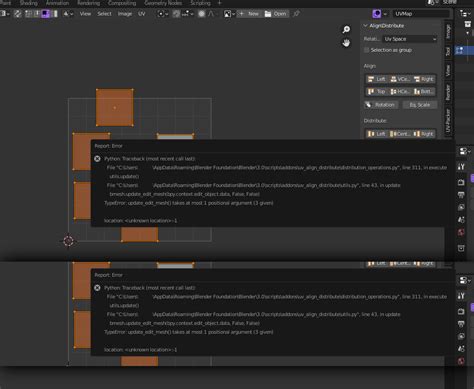Select vertex UV selection mode
The width and height of the screenshot is (474, 389).
click(28, 14)
